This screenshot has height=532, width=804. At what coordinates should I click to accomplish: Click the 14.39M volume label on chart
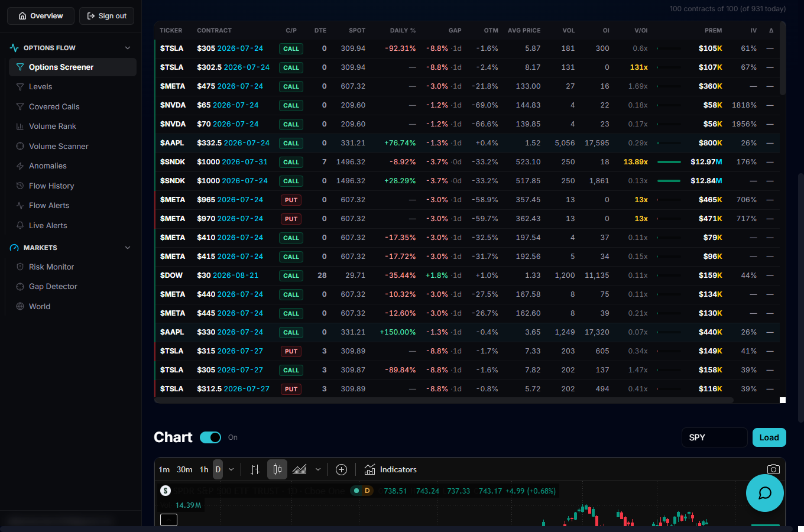(x=188, y=505)
